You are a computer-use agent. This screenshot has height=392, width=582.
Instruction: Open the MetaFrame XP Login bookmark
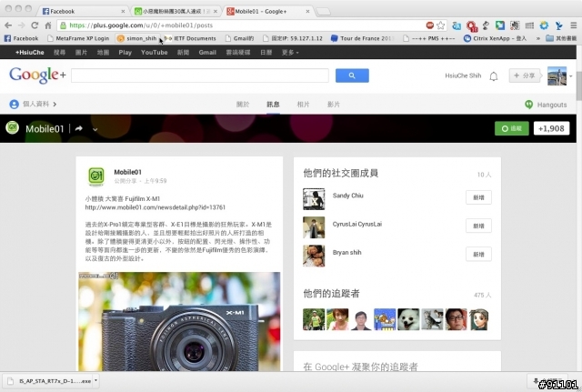(x=78, y=38)
